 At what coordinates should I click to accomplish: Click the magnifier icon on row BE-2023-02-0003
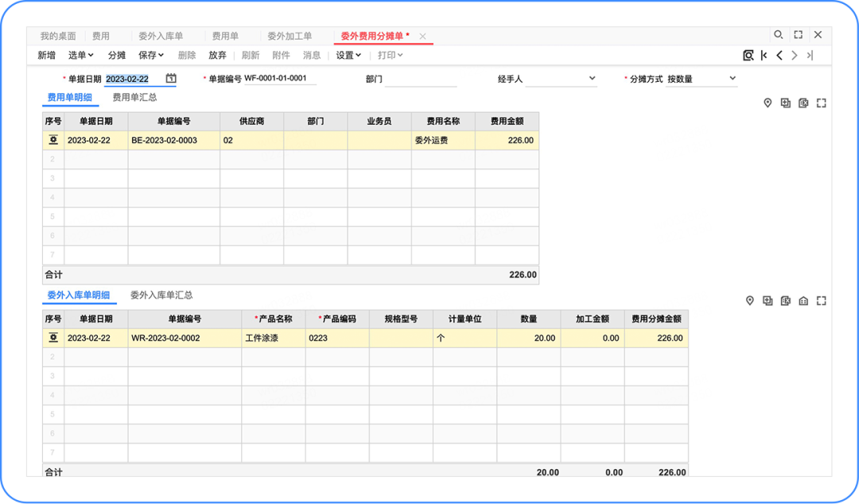(52, 140)
